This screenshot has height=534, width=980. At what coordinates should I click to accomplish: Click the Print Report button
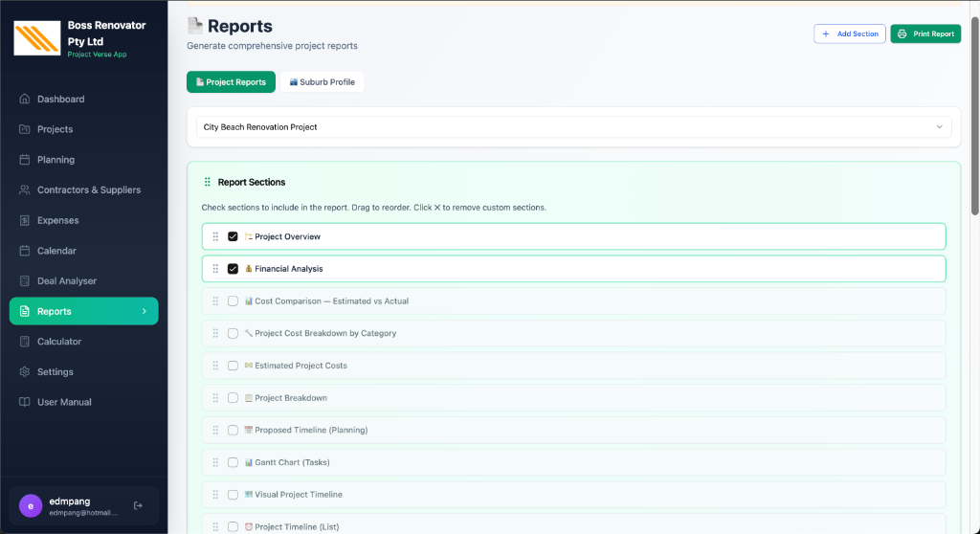(x=925, y=33)
